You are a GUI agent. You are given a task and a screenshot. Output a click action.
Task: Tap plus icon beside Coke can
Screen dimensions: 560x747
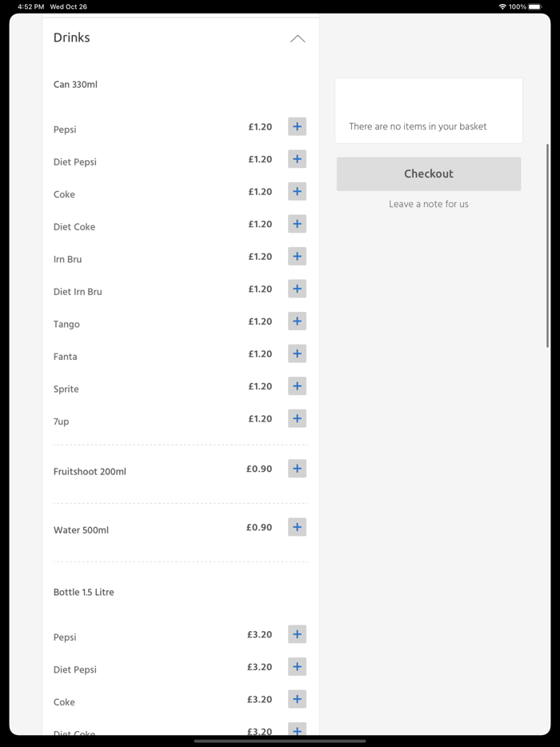(297, 192)
